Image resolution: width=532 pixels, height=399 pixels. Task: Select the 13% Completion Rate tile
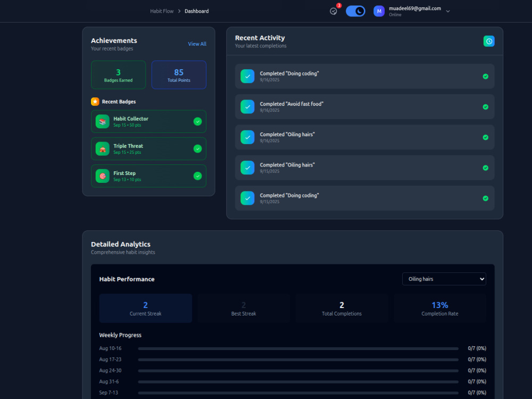pyautogui.click(x=440, y=308)
